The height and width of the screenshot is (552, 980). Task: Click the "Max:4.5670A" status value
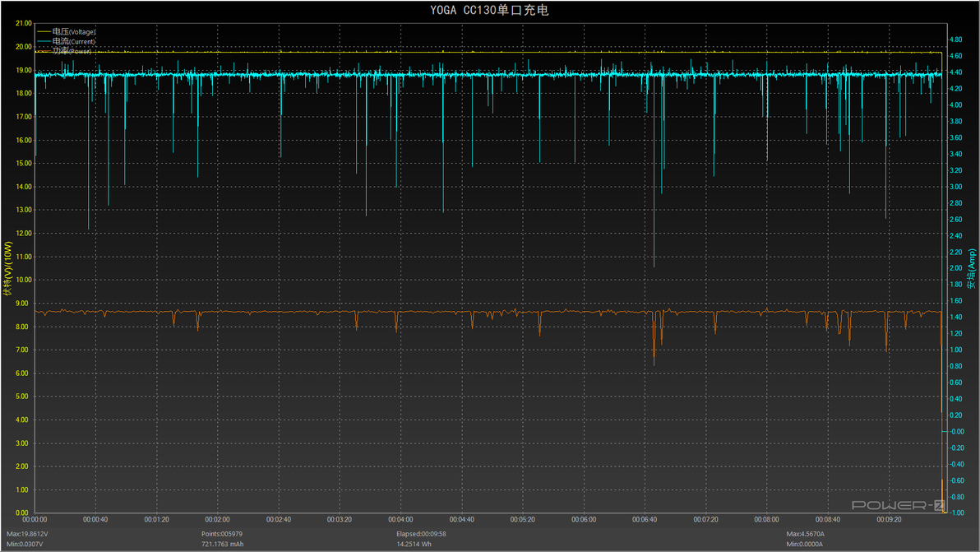click(806, 534)
